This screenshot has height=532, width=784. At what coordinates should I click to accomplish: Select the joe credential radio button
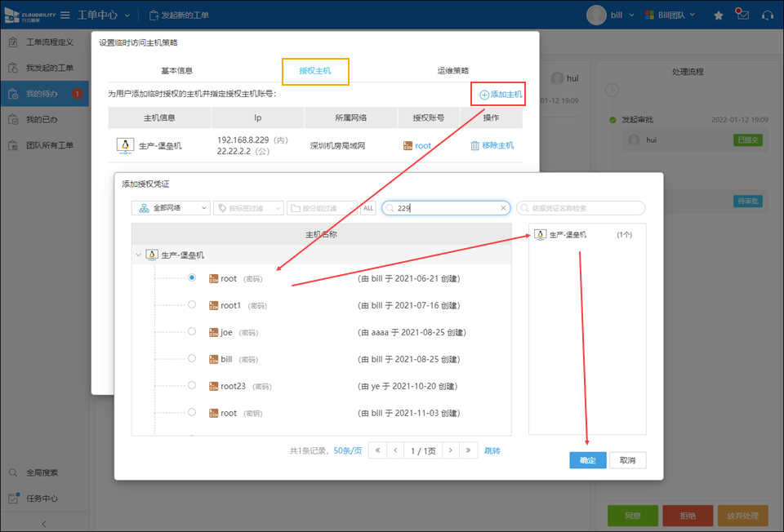pyautogui.click(x=192, y=331)
